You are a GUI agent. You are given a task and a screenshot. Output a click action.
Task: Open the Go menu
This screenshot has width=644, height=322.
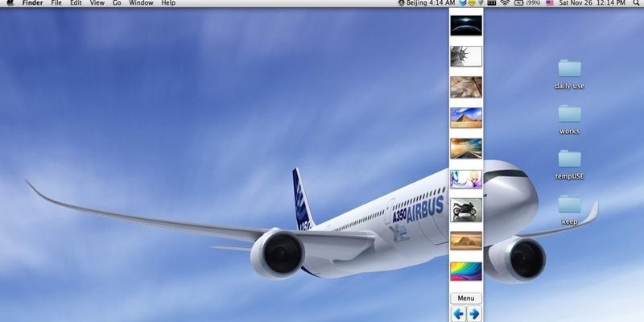(117, 3)
